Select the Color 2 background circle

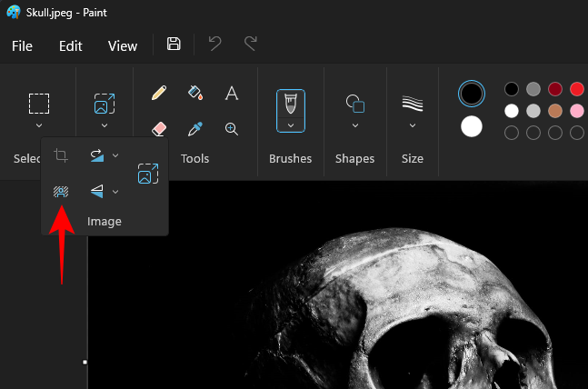[472, 126]
